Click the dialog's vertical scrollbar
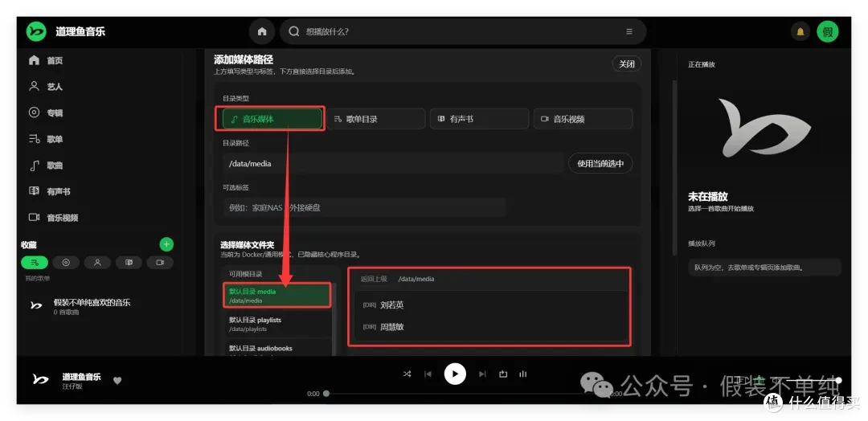 coord(674,168)
